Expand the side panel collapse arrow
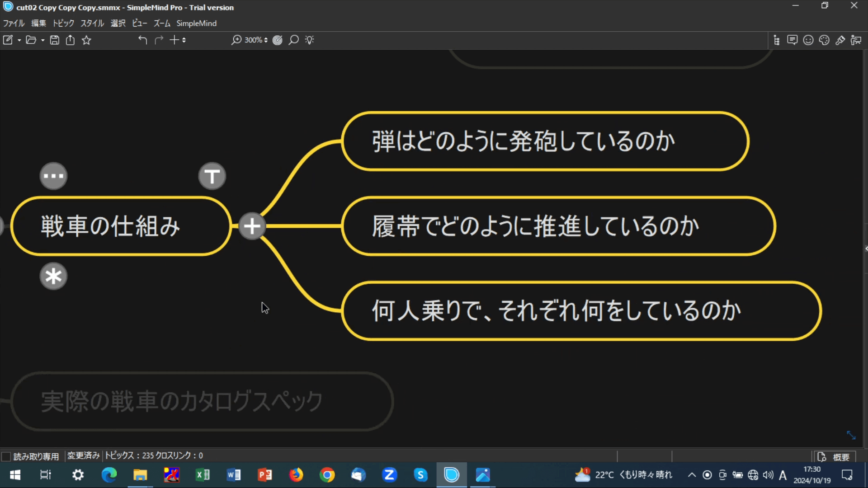Screen dimensions: 868x488 (866, 249)
